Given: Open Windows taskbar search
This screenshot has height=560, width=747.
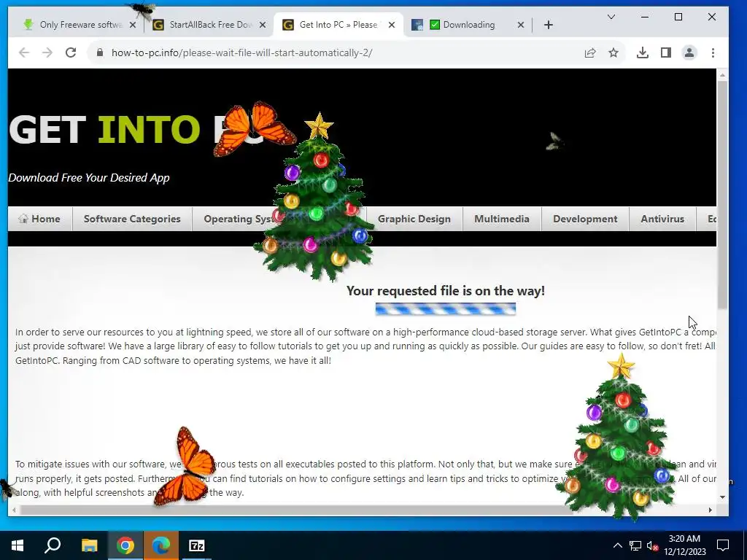Looking at the screenshot, I should (x=53, y=545).
